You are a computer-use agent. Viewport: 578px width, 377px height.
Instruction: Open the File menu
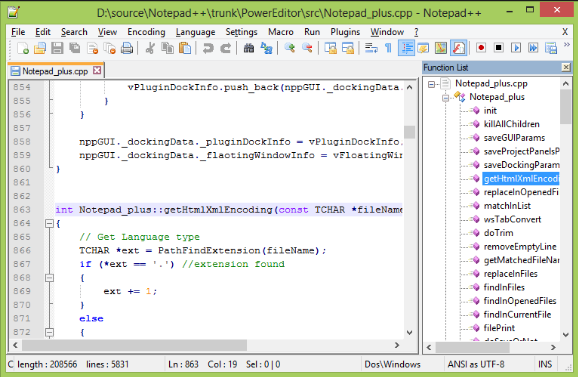(18, 32)
